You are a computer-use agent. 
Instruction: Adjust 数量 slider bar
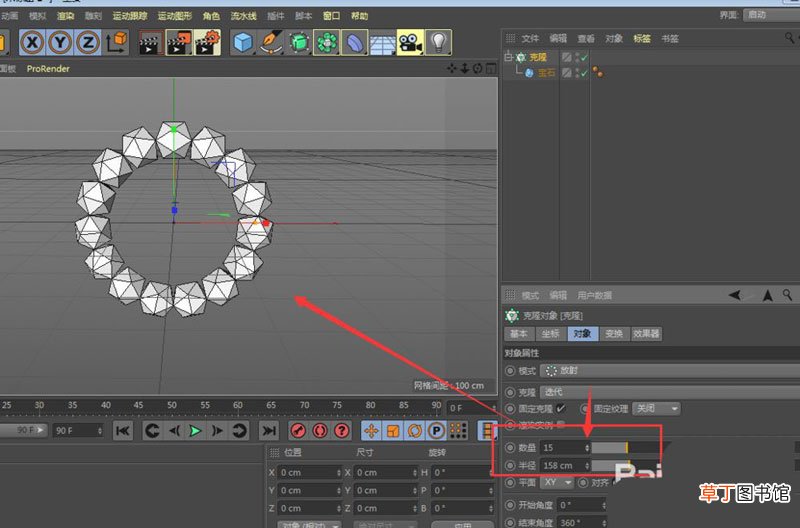pyautogui.click(x=626, y=447)
